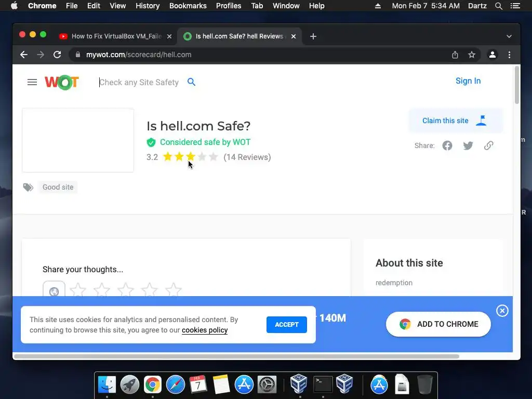532x399 pixels.
Task: Rate three stars in Share your thoughts
Action: [126, 290]
